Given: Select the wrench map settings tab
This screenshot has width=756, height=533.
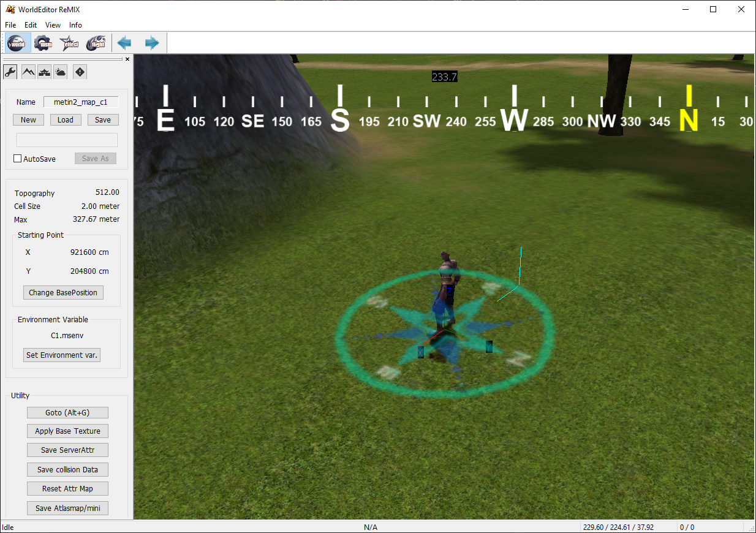Looking at the screenshot, I should (10, 72).
